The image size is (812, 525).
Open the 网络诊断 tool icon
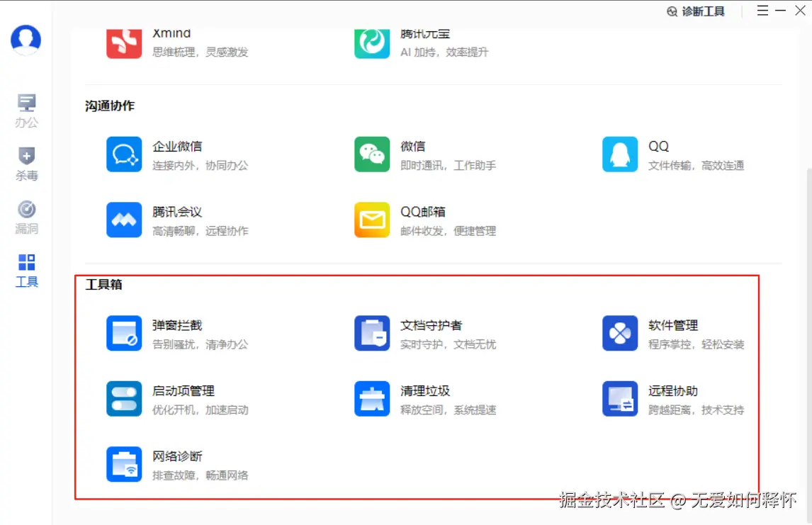point(124,465)
